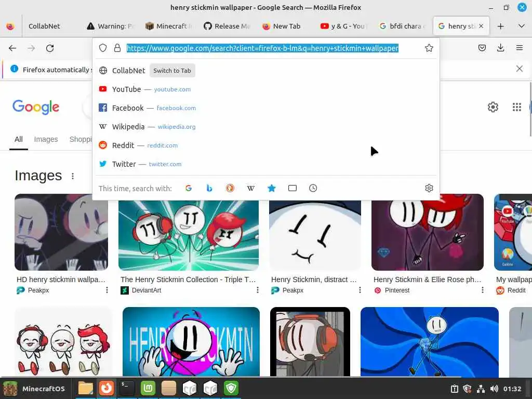This screenshot has width=532, height=399.
Task: Search in open Tabs icon
Action: click(292, 188)
